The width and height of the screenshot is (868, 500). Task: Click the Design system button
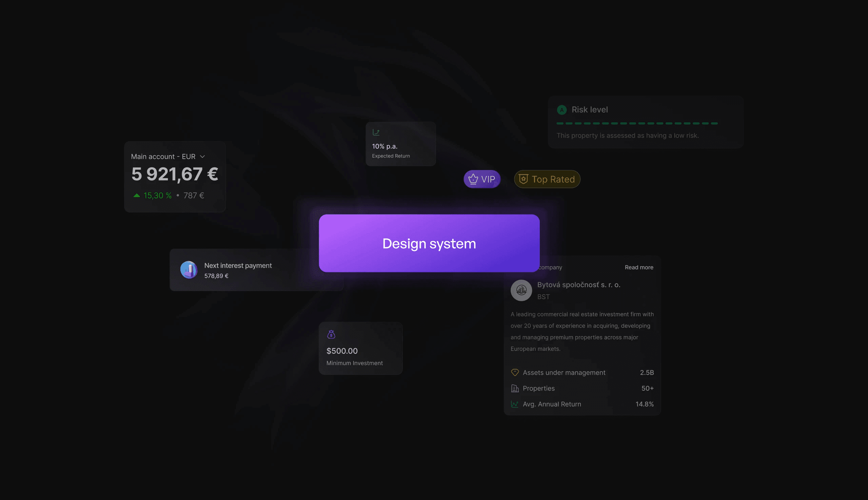pyautogui.click(x=429, y=243)
